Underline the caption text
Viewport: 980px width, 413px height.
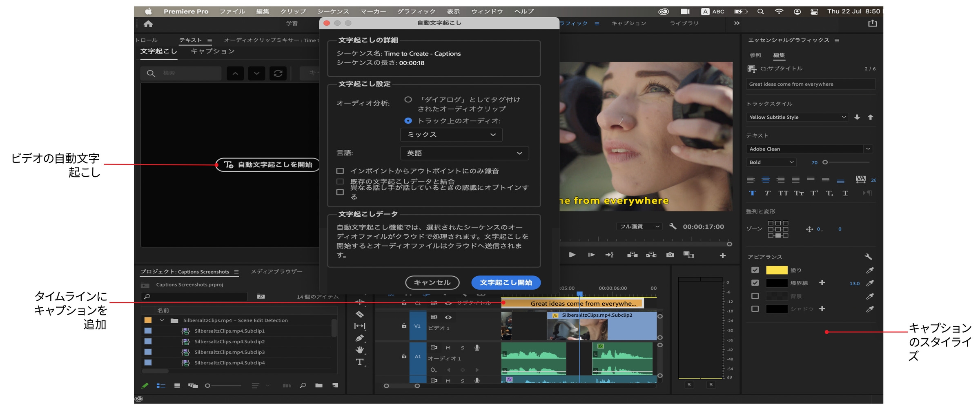(845, 193)
